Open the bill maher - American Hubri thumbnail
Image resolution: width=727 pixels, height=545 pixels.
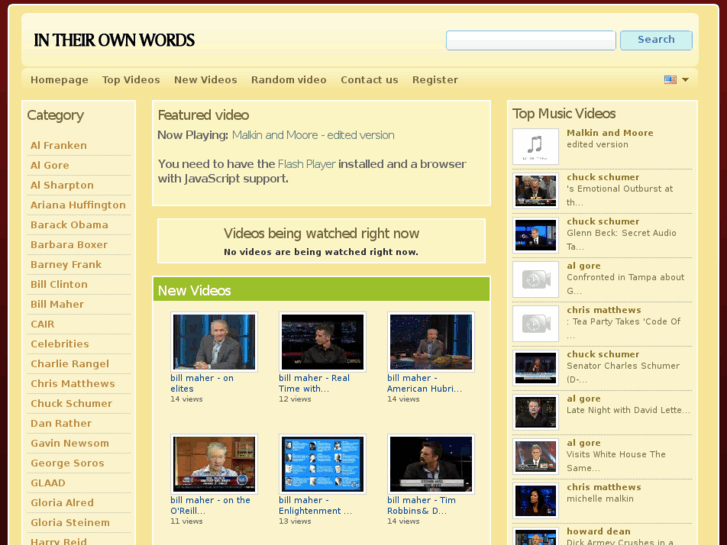click(431, 342)
